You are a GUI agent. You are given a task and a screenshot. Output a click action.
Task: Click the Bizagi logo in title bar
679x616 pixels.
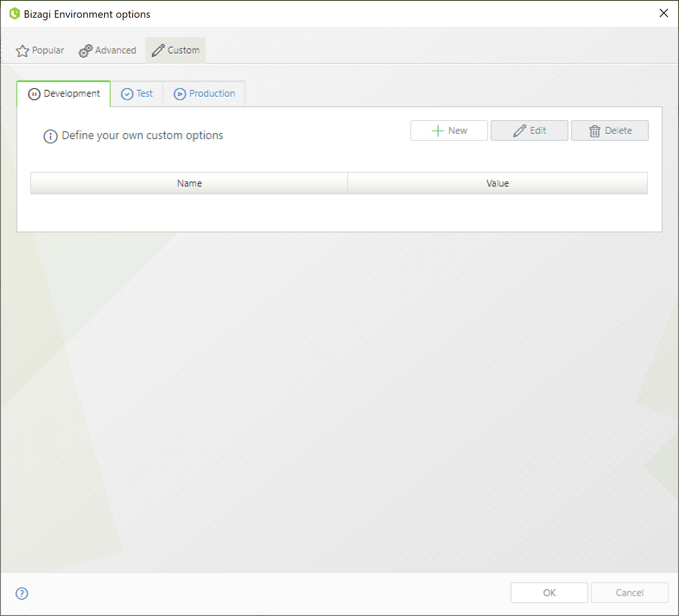(x=15, y=14)
